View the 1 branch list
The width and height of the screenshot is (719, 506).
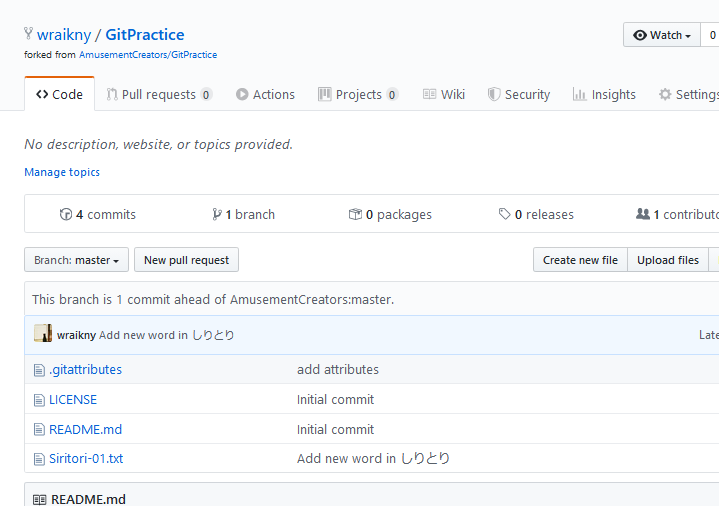(x=243, y=214)
